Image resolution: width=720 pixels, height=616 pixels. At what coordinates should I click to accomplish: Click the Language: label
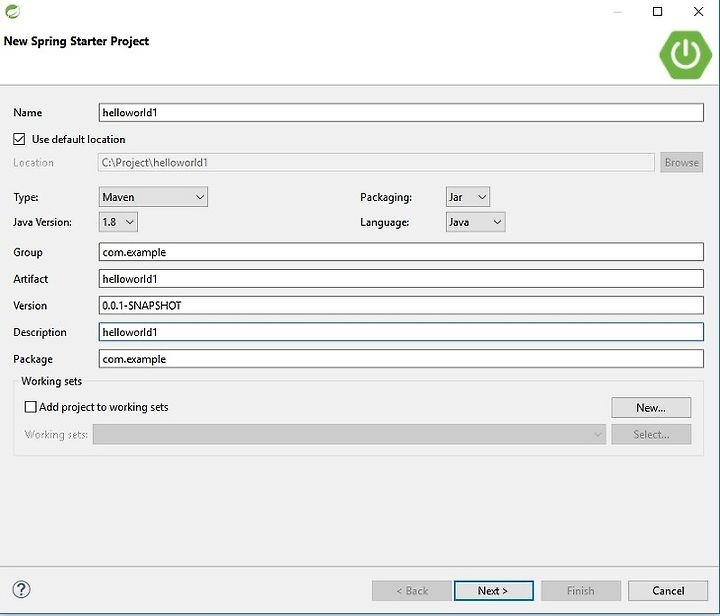384,222
